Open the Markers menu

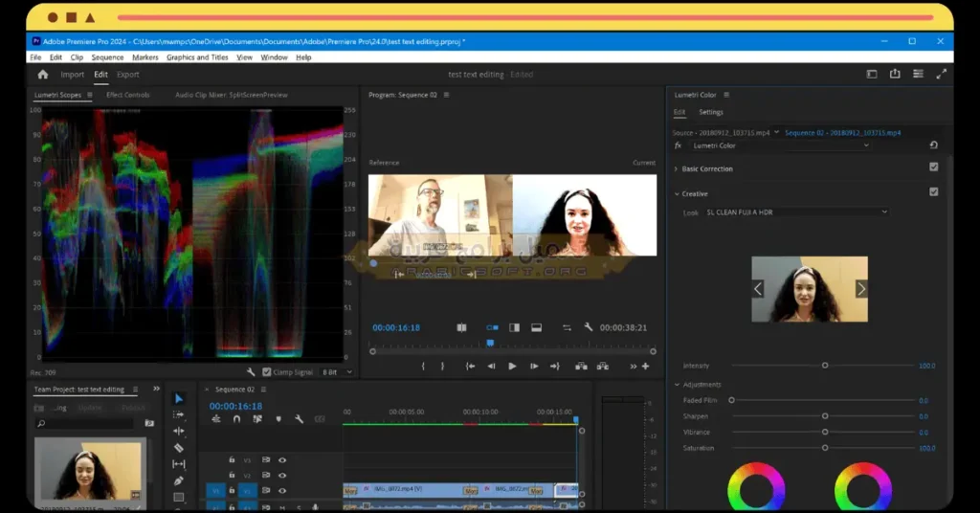(x=145, y=56)
